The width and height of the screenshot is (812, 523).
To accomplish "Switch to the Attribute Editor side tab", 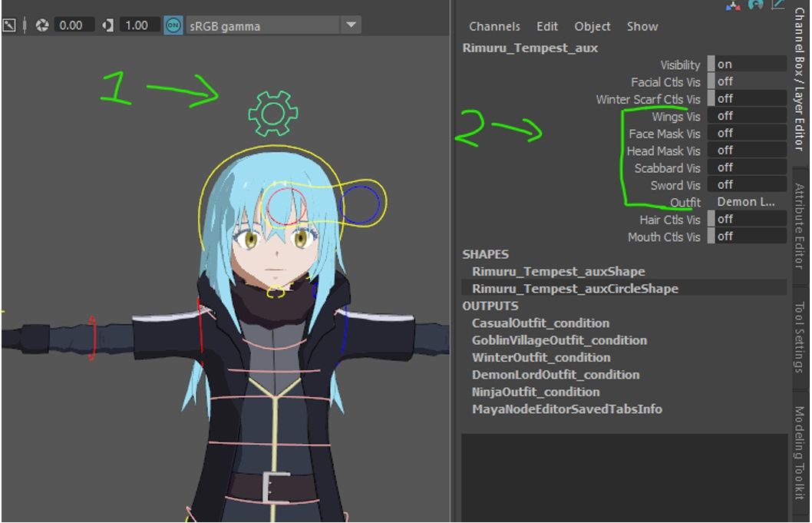I will (800, 225).
